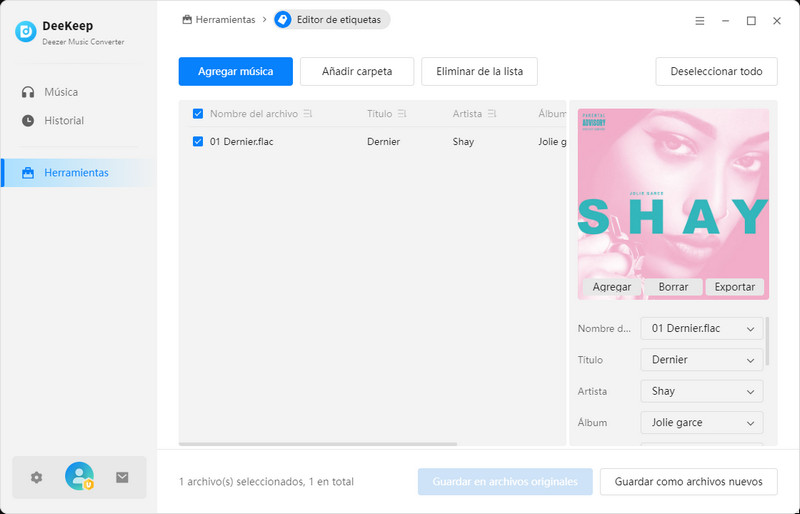This screenshot has height=514, width=800.
Task: Click the Álbum field Jolie garce
Action: [x=702, y=423]
